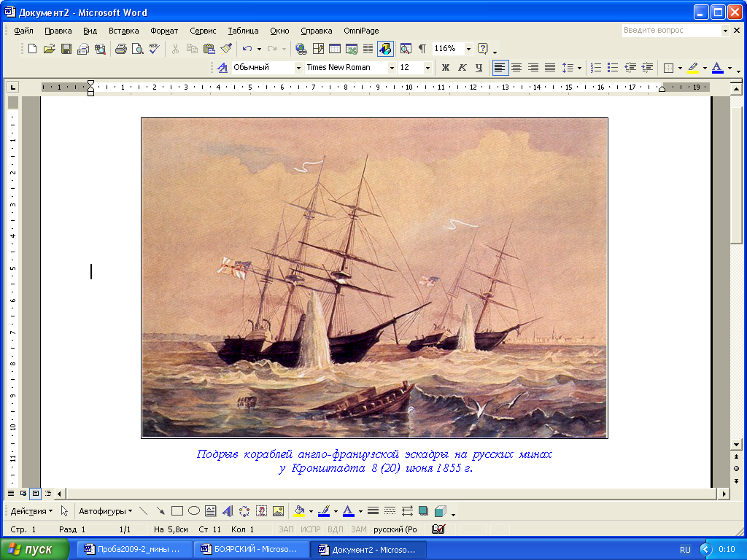The image size is (747, 560).
Task: Open print preview
Action: coord(138,49)
